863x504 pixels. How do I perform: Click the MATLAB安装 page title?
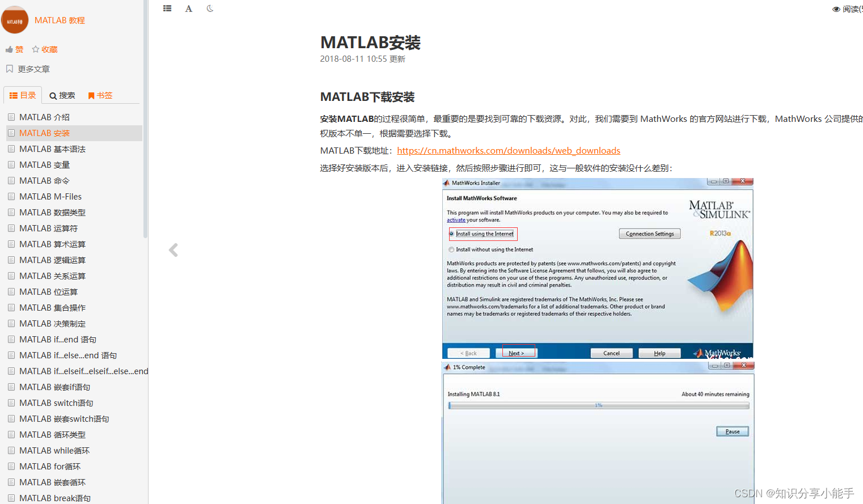370,43
